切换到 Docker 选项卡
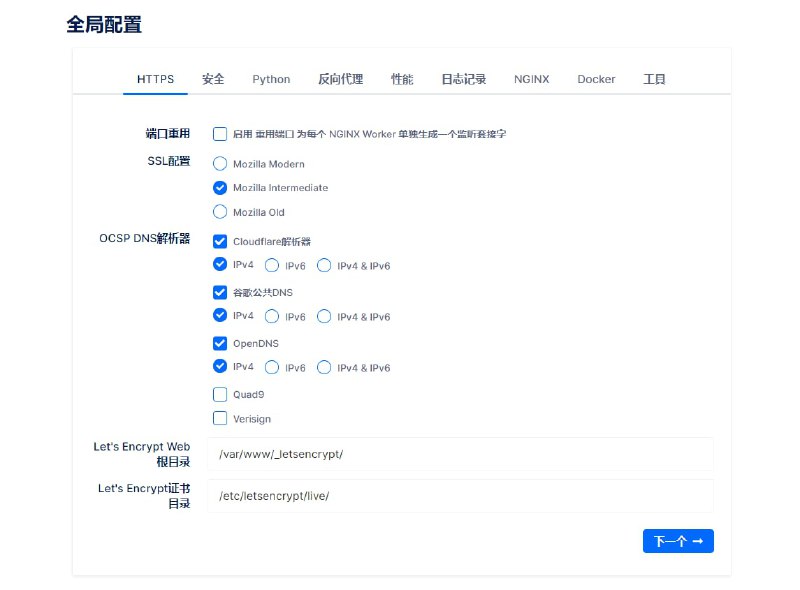 595,78
